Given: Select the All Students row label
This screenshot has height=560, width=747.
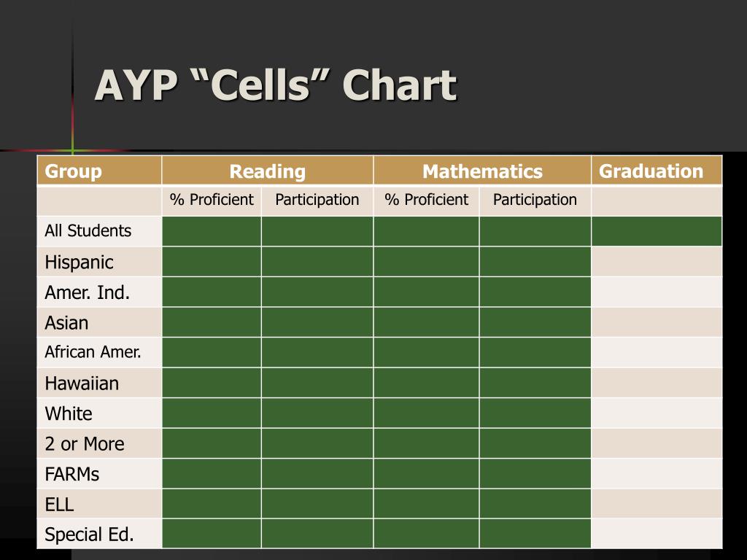Looking at the screenshot, I should click(x=88, y=231).
